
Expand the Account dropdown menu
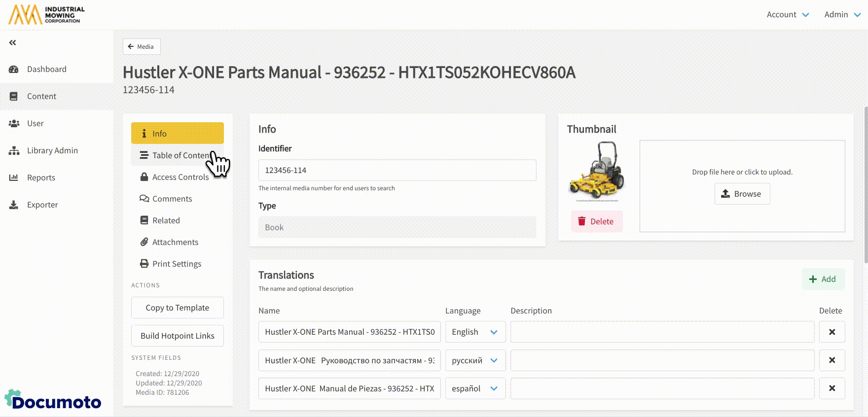point(787,15)
